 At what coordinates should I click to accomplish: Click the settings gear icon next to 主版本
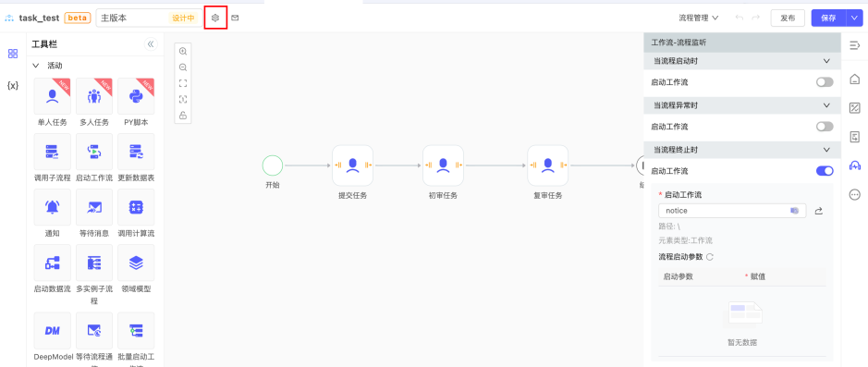[216, 18]
